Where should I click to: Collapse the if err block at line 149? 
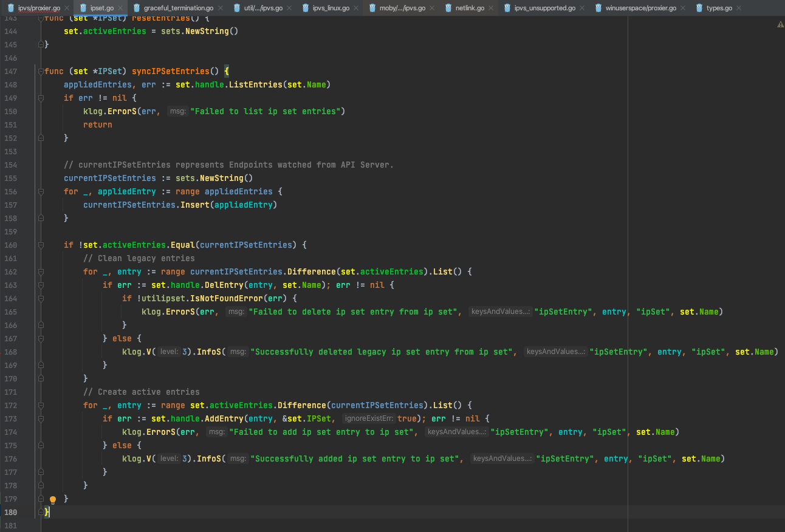(41, 98)
